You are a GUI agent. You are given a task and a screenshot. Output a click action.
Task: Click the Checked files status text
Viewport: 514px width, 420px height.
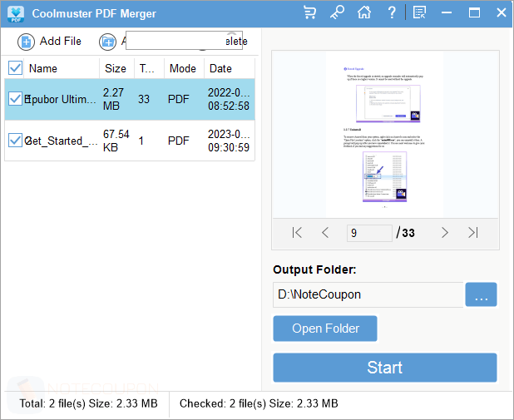259,403
